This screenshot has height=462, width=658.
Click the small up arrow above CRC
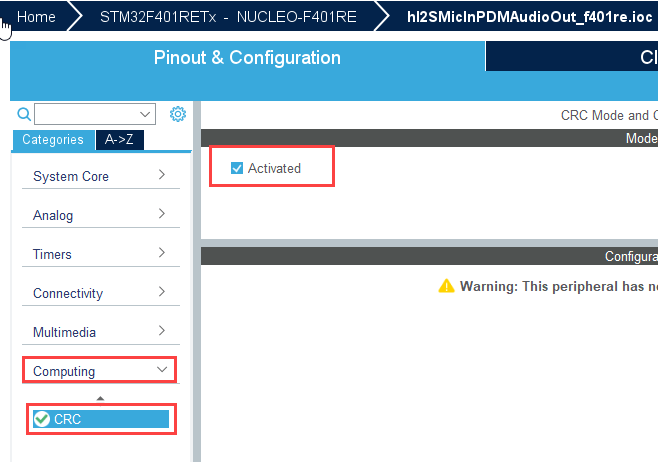click(100, 399)
